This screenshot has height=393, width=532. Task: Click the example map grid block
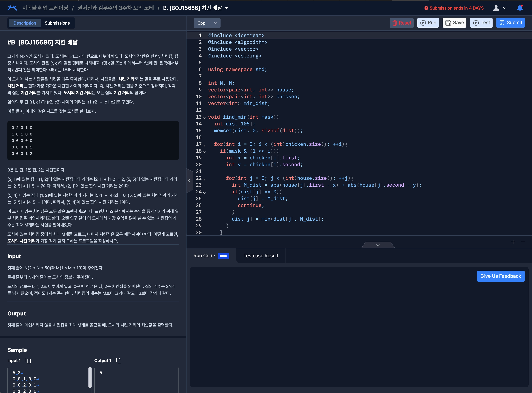[93, 141]
